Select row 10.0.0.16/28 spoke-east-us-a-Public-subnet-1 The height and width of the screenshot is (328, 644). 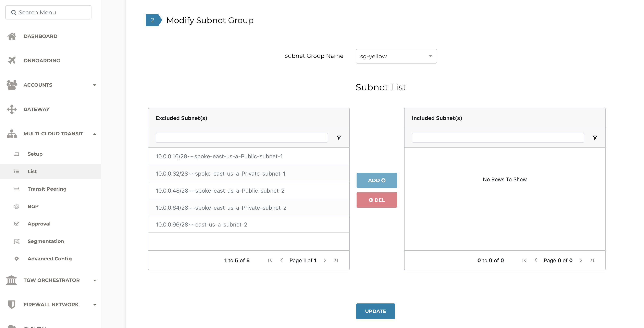(219, 156)
